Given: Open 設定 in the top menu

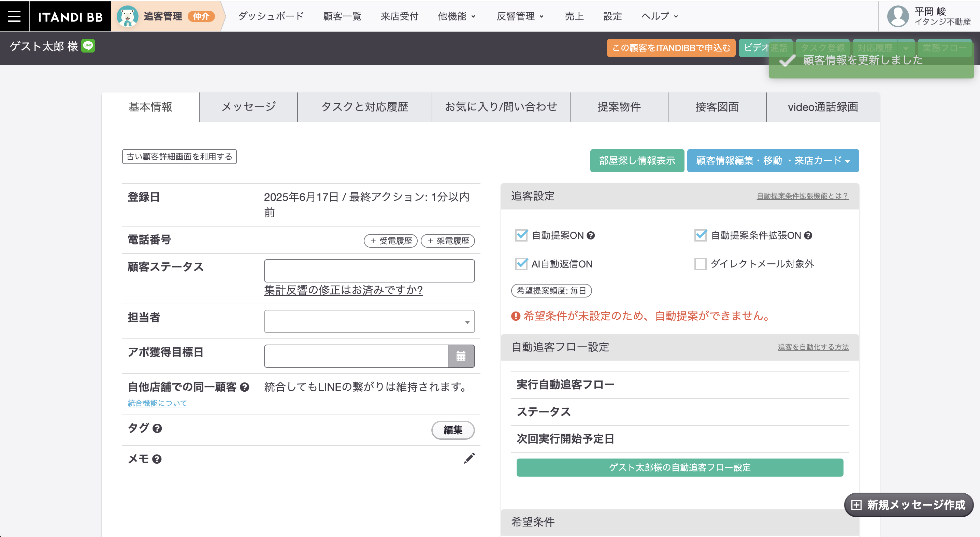Looking at the screenshot, I should click(612, 16).
